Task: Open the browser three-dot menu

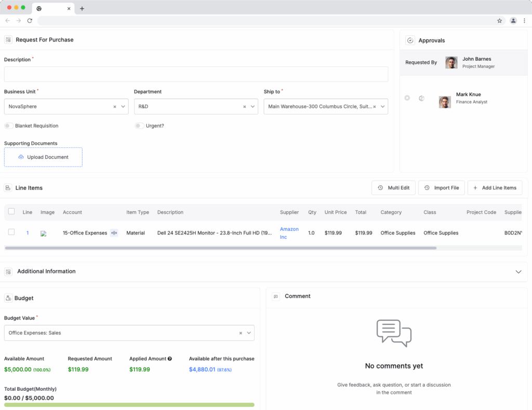Action: tap(525, 21)
